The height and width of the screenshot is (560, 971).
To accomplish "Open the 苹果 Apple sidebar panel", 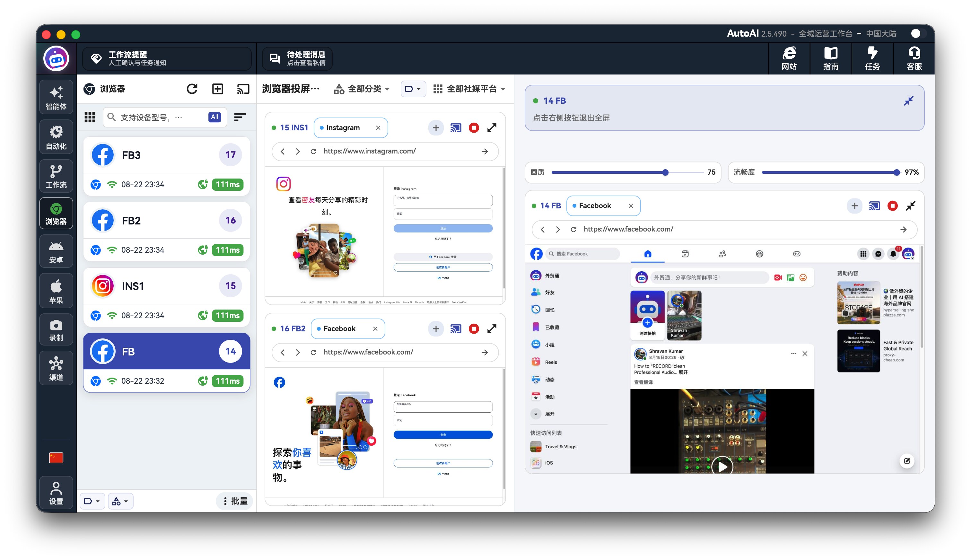I will pyautogui.click(x=56, y=291).
